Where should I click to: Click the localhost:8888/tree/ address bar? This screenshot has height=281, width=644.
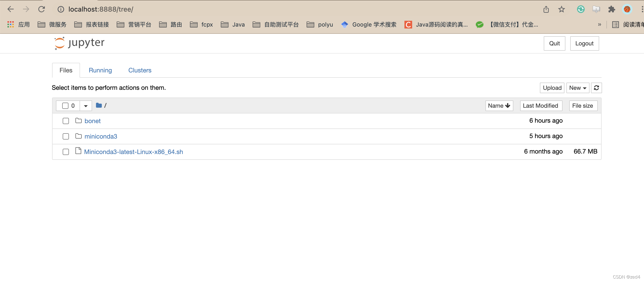[101, 9]
